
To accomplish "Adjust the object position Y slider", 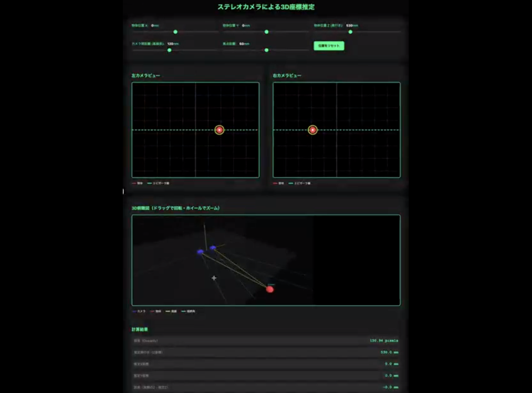I will (266, 32).
